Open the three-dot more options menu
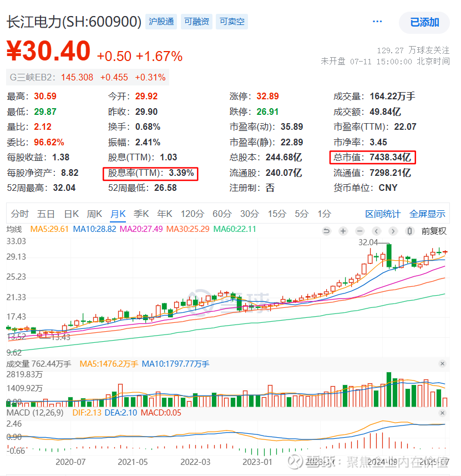 pos(377,22)
